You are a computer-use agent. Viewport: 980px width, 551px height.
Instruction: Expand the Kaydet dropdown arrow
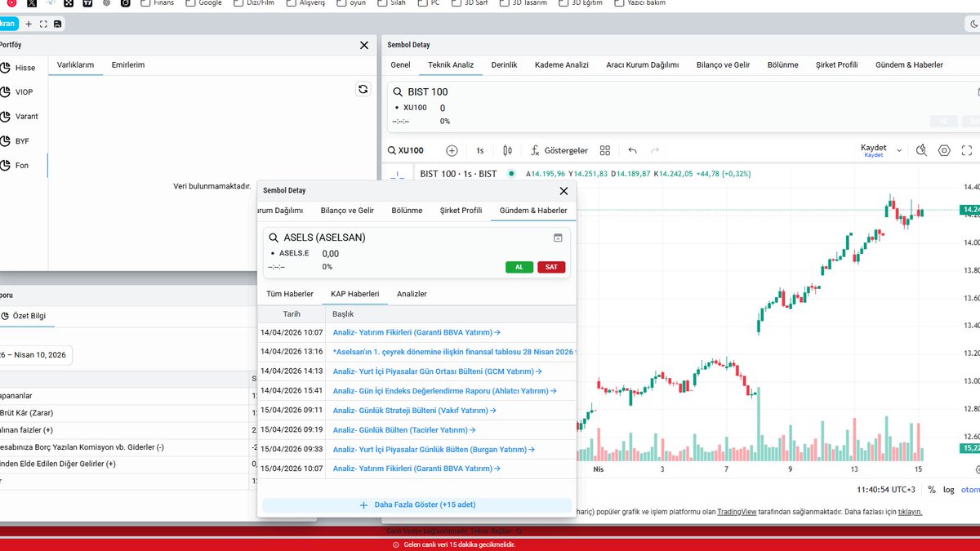(899, 150)
